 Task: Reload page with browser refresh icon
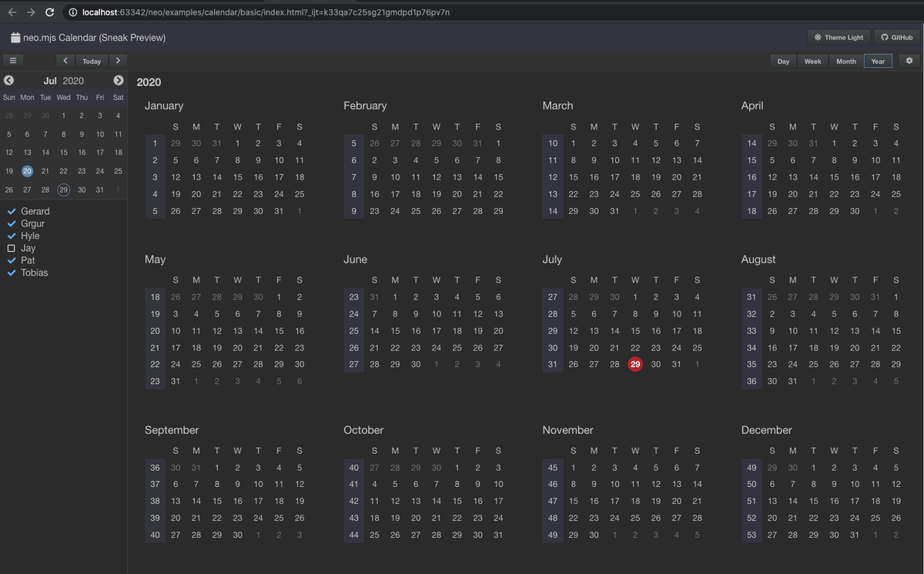click(x=50, y=12)
